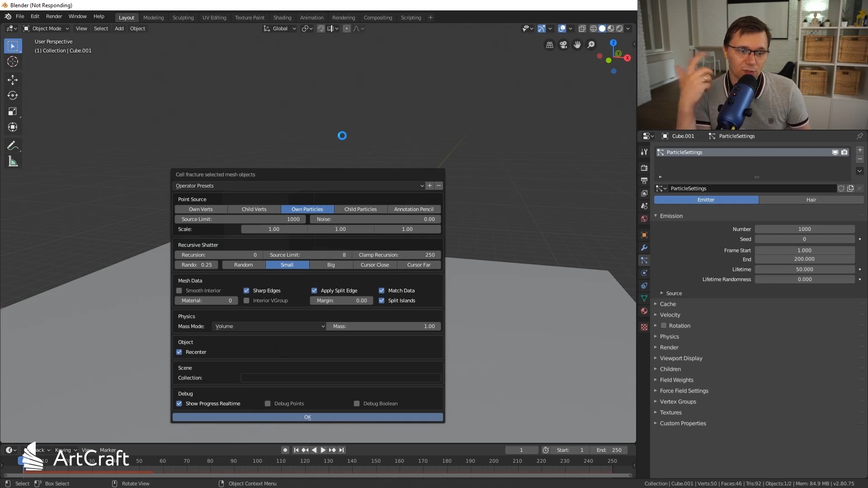868x488 pixels.
Task: Disable Sharp Edges checkbox
Action: [x=246, y=291]
